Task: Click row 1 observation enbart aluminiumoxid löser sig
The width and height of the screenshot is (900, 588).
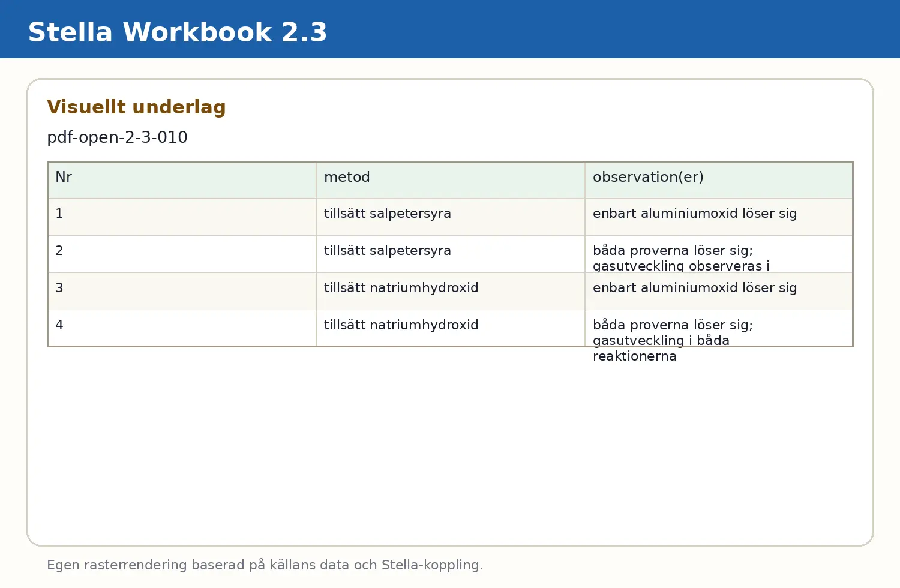Action: [695, 214]
